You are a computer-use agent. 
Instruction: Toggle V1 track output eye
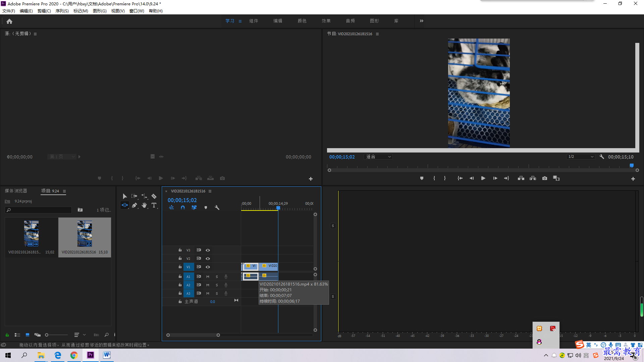click(208, 267)
